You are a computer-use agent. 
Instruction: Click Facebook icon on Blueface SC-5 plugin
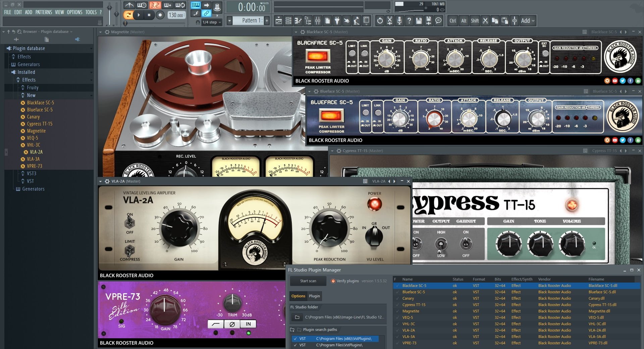tap(630, 140)
